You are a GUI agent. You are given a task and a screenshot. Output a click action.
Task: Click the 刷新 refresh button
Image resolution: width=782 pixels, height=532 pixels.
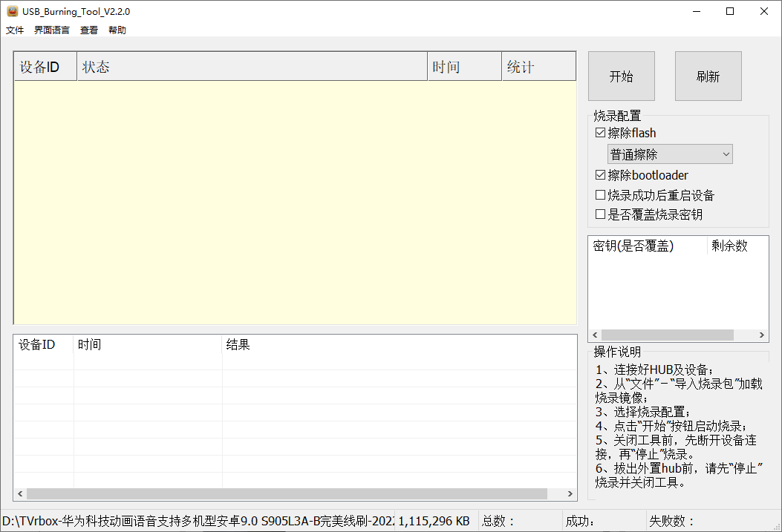pyautogui.click(x=708, y=76)
